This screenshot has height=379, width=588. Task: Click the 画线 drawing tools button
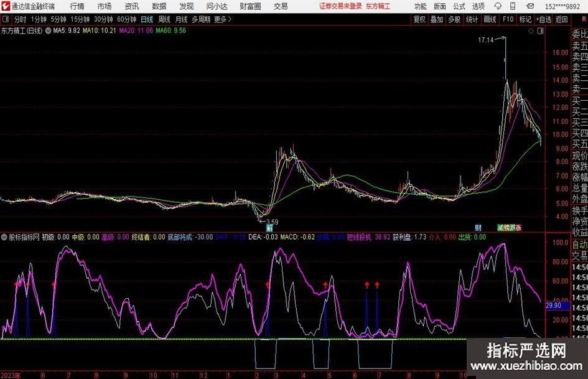[x=490, y=19]
